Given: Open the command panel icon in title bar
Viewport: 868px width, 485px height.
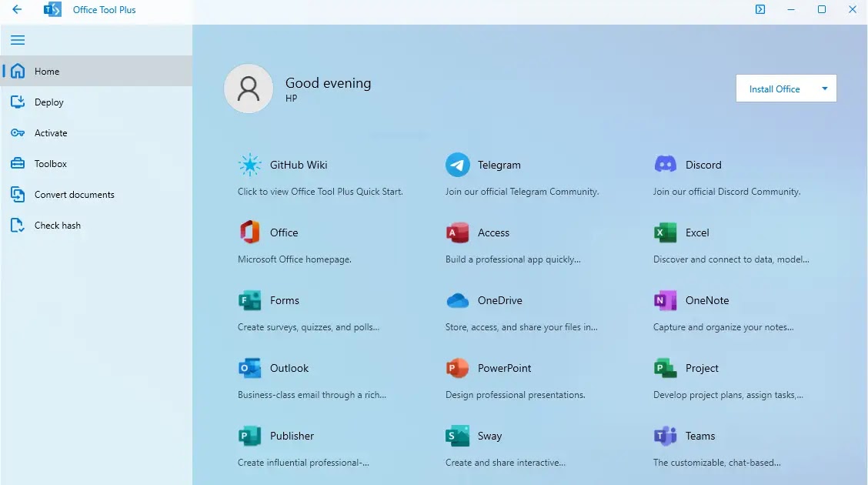Looking at the screenshot, I should tap(760, 9).
